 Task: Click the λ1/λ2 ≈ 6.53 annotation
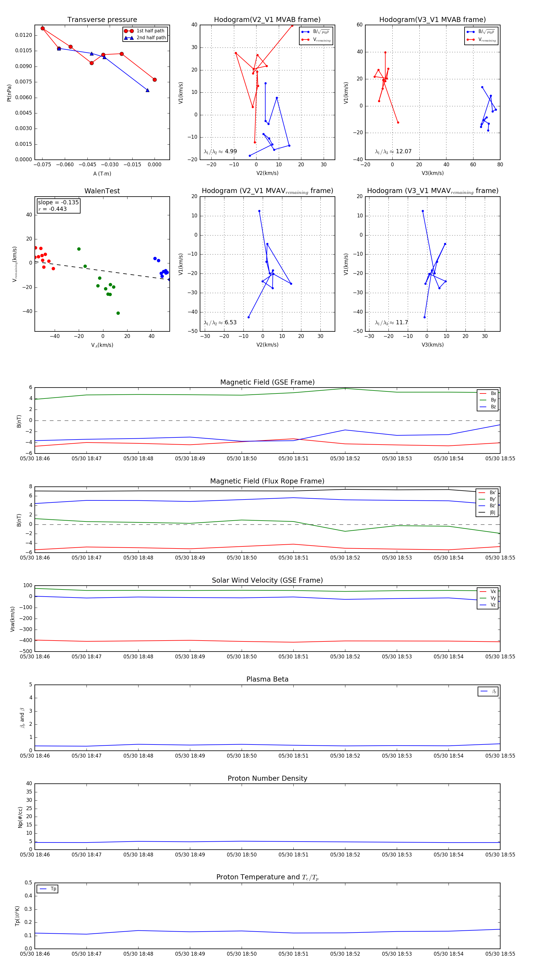pos(220,323)
